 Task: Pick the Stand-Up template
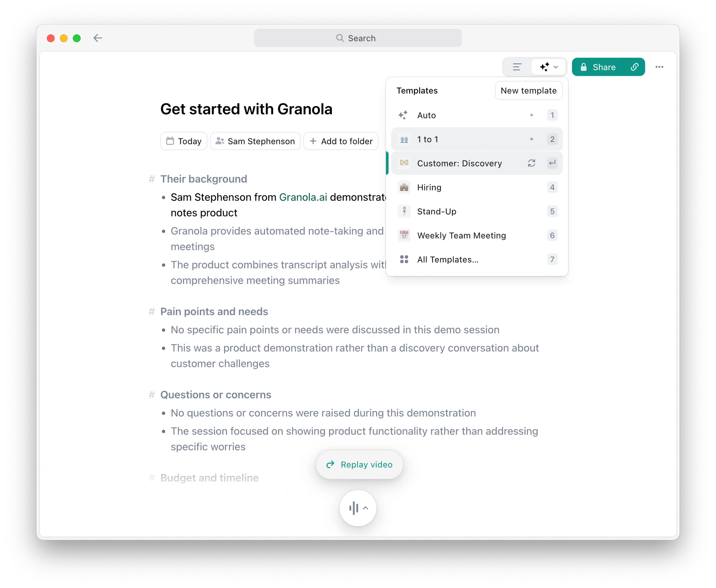coord(477,212)
